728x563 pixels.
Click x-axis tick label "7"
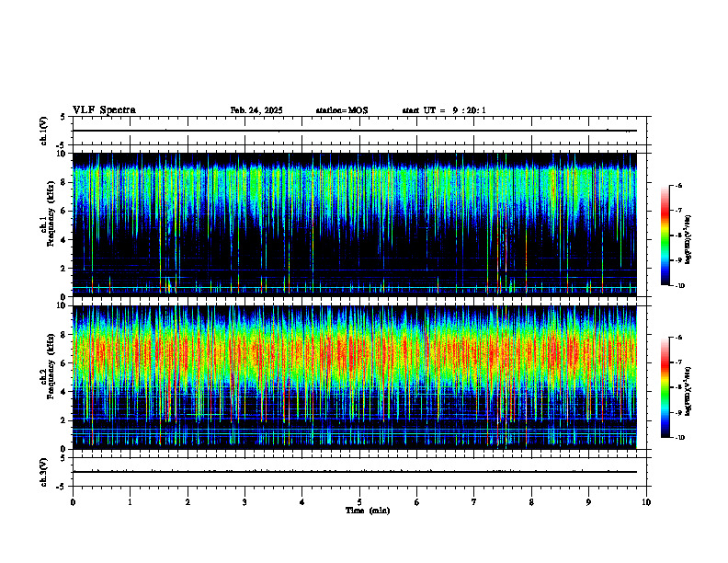coord(474,502)
